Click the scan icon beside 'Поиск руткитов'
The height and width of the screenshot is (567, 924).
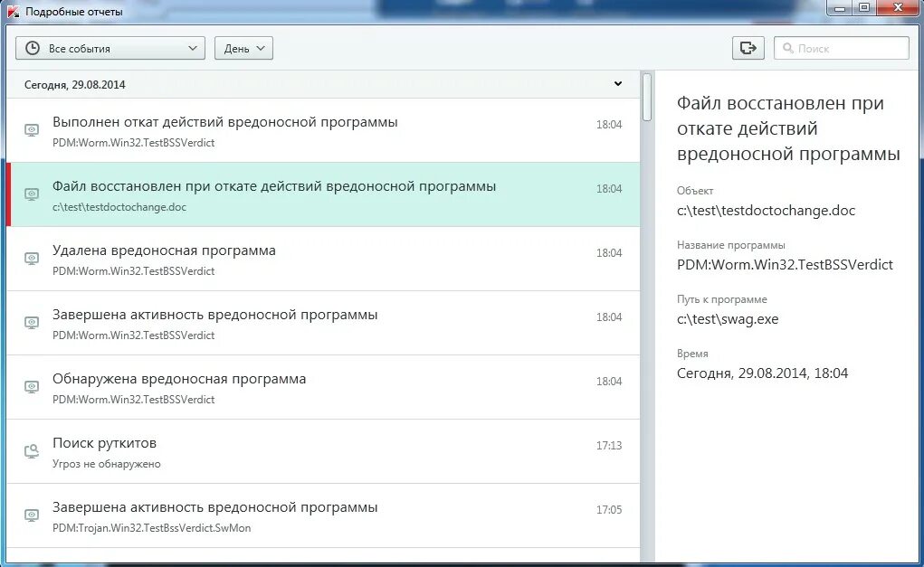(x=32, y=451)
